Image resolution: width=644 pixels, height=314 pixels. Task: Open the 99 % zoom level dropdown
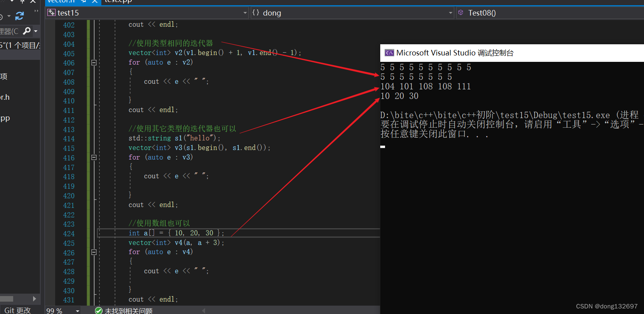point(77,311)
